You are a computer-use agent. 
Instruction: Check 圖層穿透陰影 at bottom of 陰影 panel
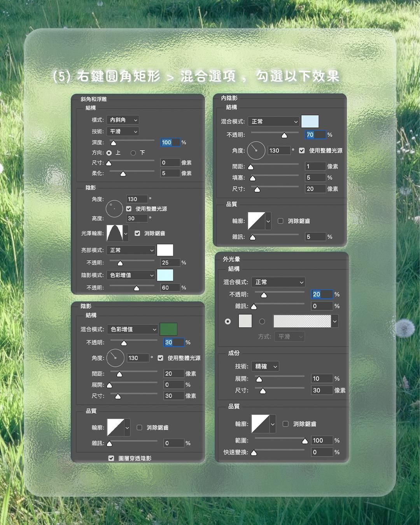click(x=110, y=458)
